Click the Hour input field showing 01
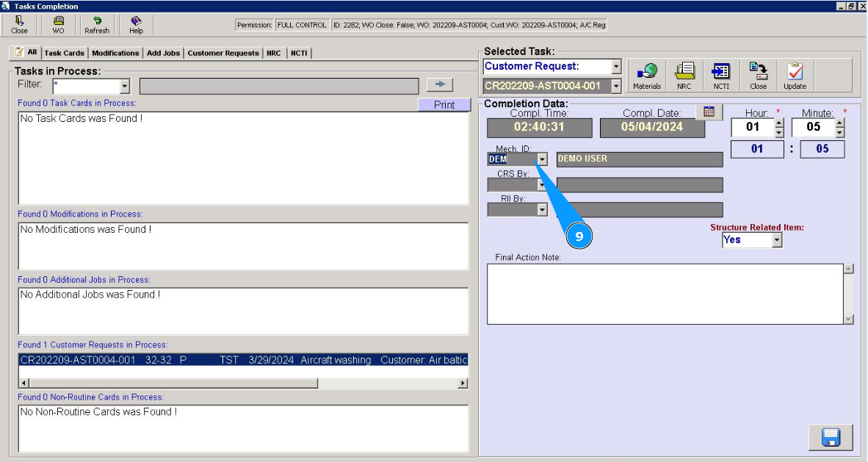 pos(753,127)
